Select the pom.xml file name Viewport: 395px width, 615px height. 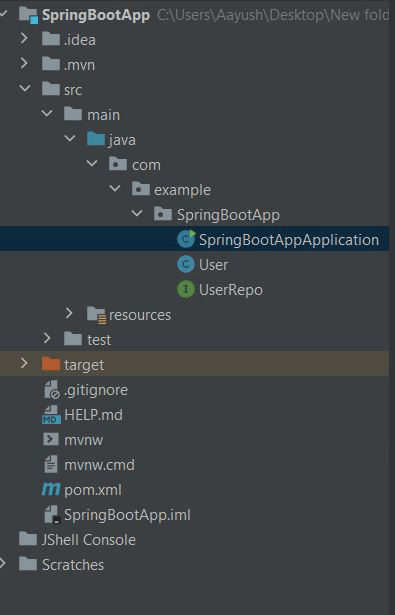[93, 490]
